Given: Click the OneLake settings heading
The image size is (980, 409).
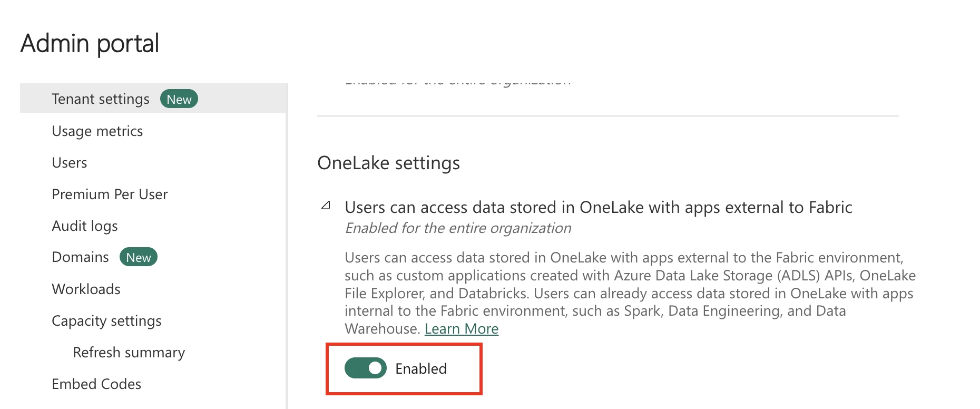Looking at the screenshot, I should [388, 163].
